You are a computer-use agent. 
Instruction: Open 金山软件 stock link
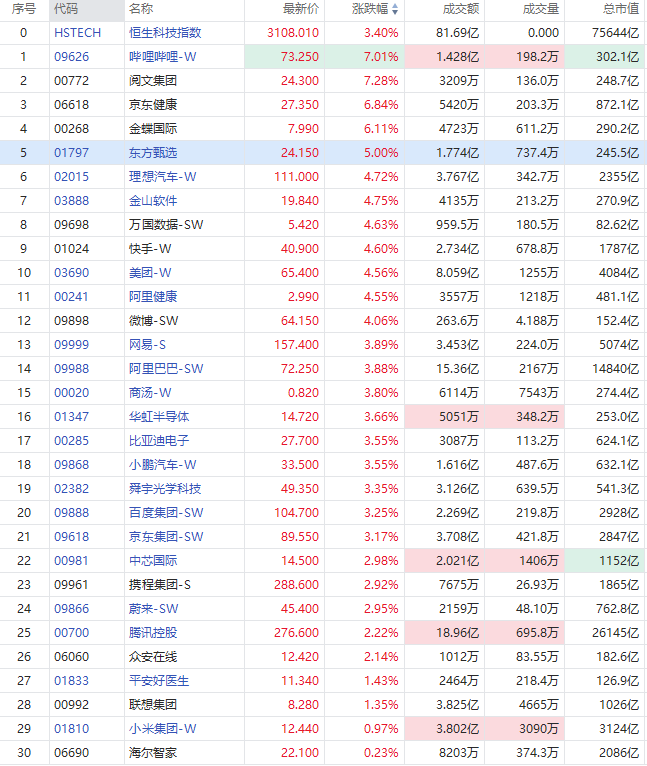pyautogui.click(x=153, y=200)
